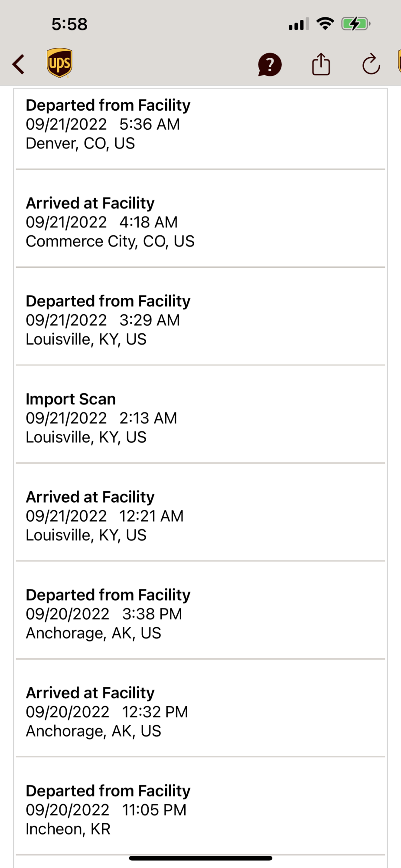
Task: Select the Import Scan Louisville entry
Action: [200, 414]
